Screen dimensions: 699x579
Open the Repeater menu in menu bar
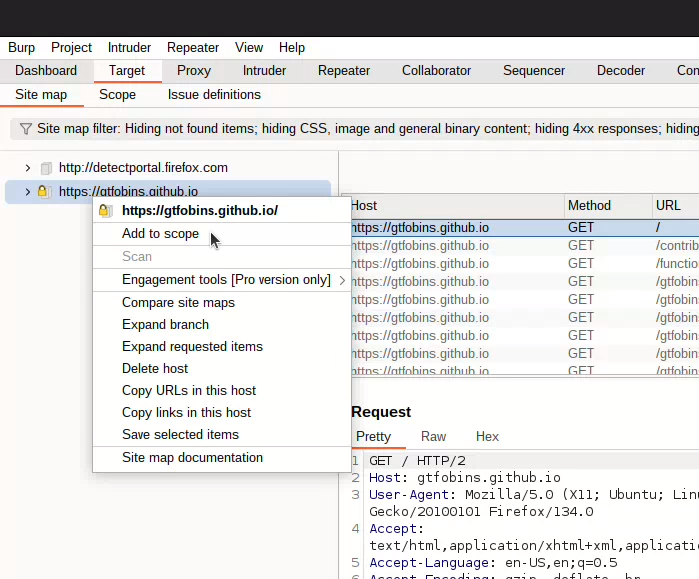pyautogui.click(x=193, y=48)
